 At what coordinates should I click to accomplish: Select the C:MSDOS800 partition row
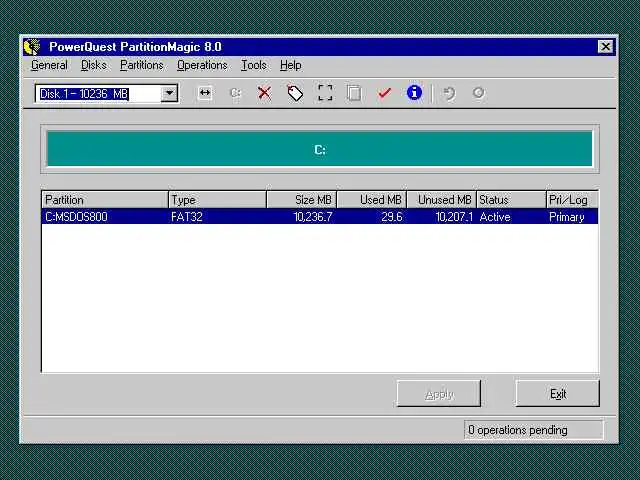point(320,217)
